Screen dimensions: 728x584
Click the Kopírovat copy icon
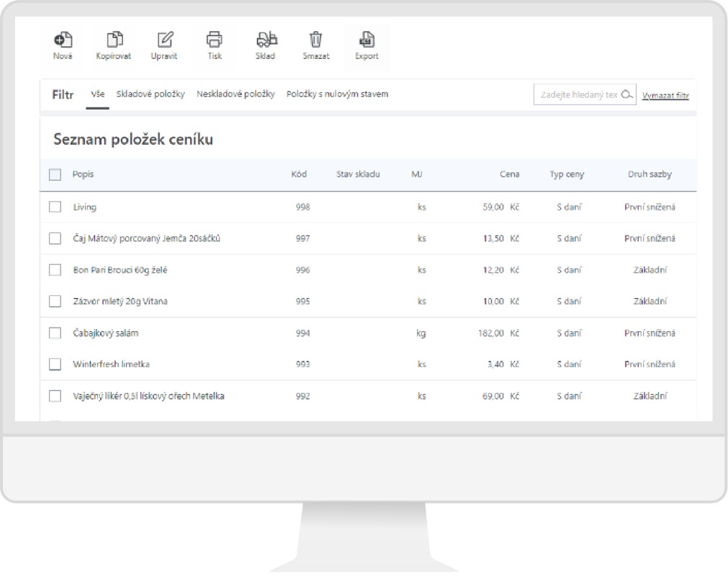pos(114,40)
